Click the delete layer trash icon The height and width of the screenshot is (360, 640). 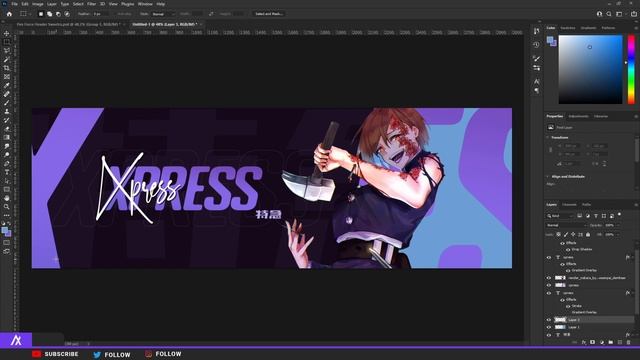click(629, 342)
